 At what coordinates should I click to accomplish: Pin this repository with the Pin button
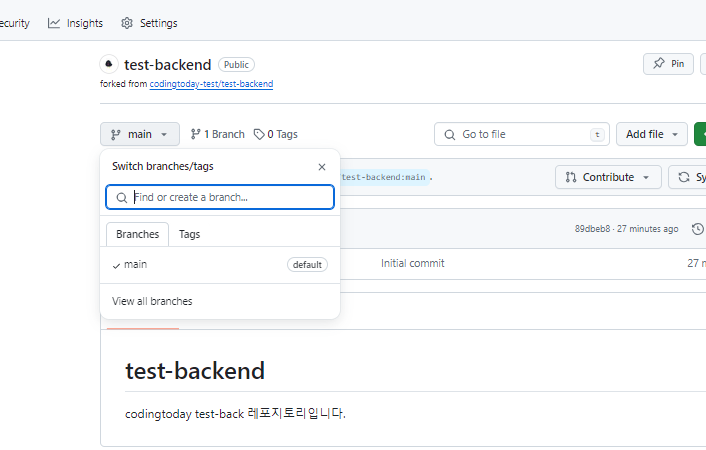668,64
